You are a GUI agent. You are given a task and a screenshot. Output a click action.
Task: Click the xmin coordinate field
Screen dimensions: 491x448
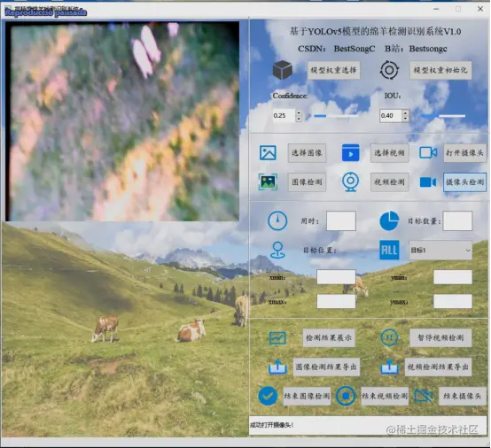pos(336,277)
